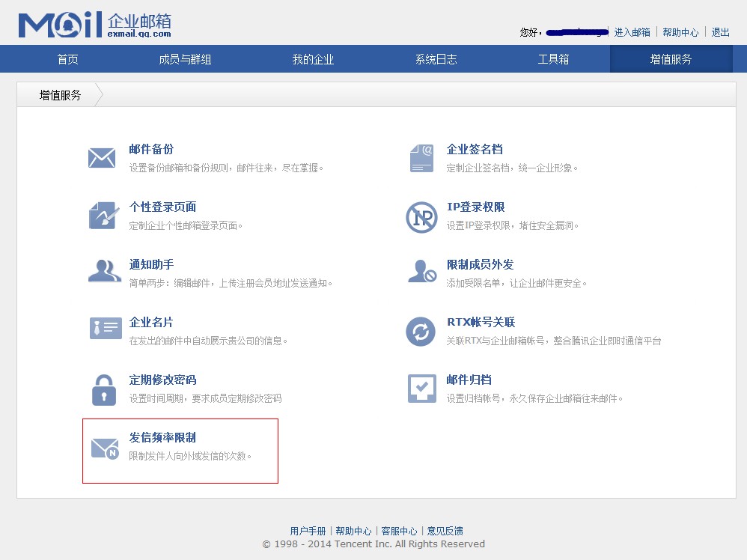Click the RTX帐号关联 sync icon
The width and height of the screenshot is (747, 560).
coord(421,331)
